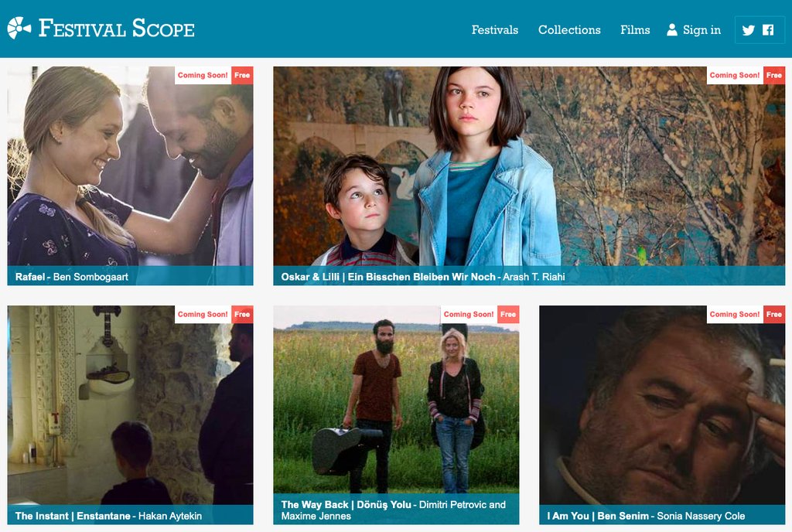Click the Rafael - Ben Sombogaart caption
The image size is (792, 532).
[72, 277]
